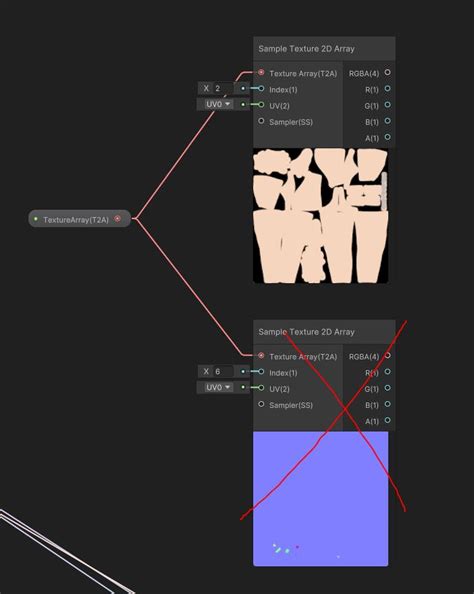Click B(1) output port of index 2 node
This screenshot has height=594, width=474.
387,121
